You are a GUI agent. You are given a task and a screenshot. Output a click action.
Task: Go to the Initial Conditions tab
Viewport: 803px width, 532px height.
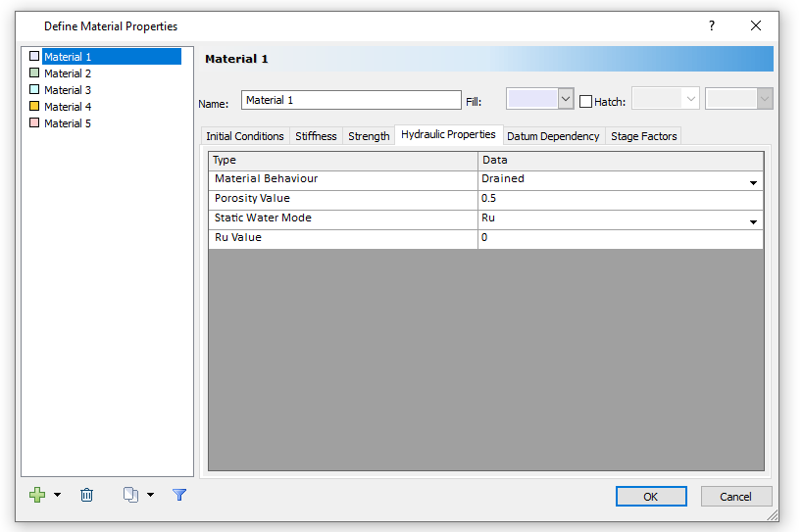tap(245, 136)
